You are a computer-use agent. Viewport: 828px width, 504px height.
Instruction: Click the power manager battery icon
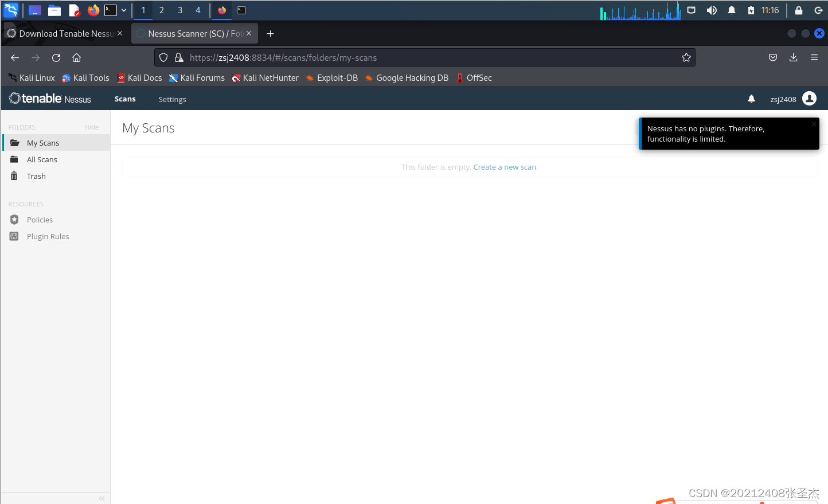(x=751, y=10)
